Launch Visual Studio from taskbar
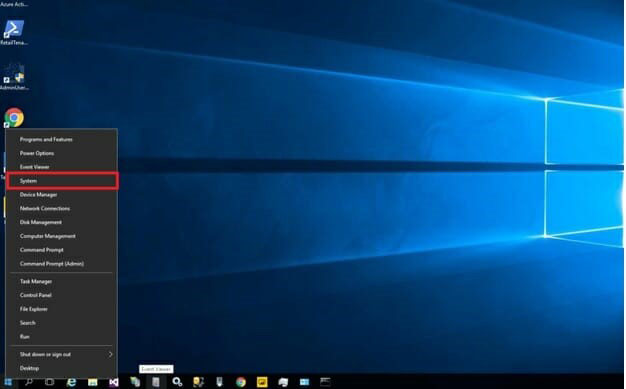 coord(114,382)
